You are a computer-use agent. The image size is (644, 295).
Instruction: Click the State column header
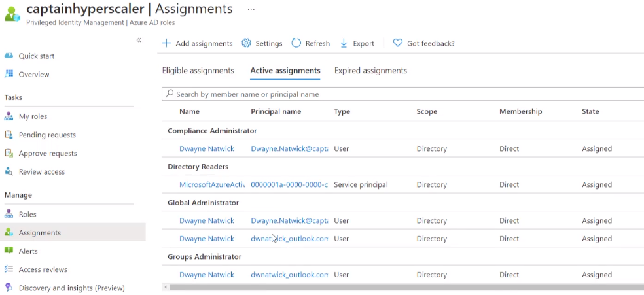tap(590, 111)
